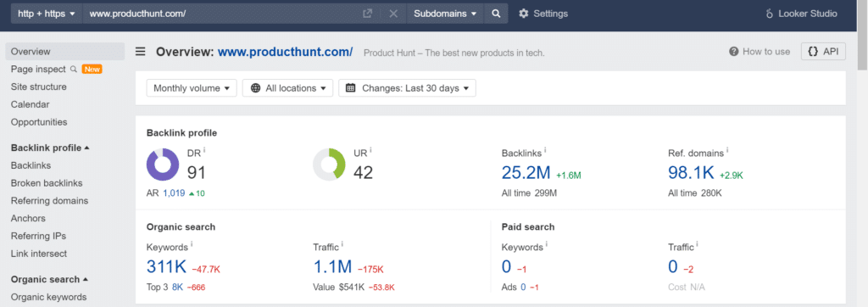Click info icon beside Organic Keywords
The width and height of the screenshot is (868, 307).
point(192,244)
